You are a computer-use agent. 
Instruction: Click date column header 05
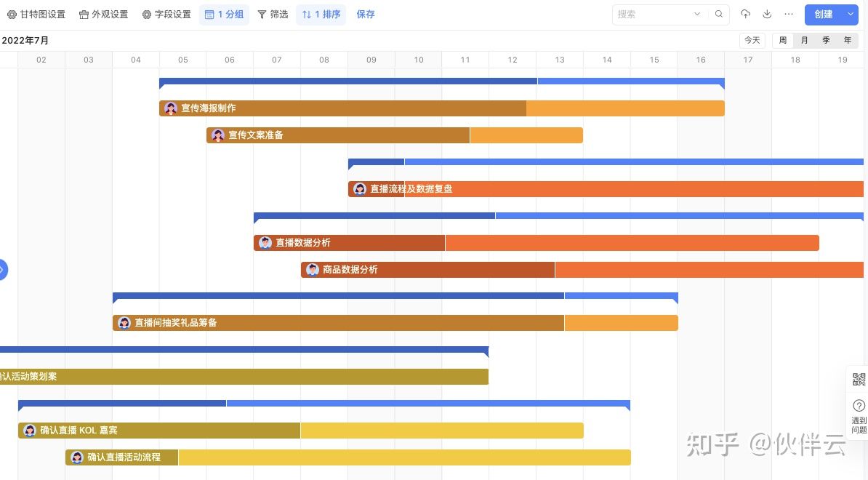[x=182, y=60]
